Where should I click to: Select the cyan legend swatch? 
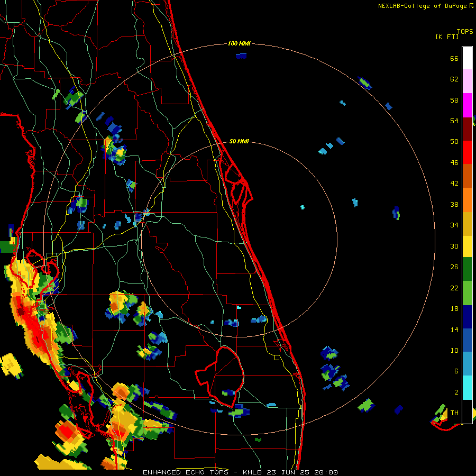pyautogui.click(x=467, y=388)
